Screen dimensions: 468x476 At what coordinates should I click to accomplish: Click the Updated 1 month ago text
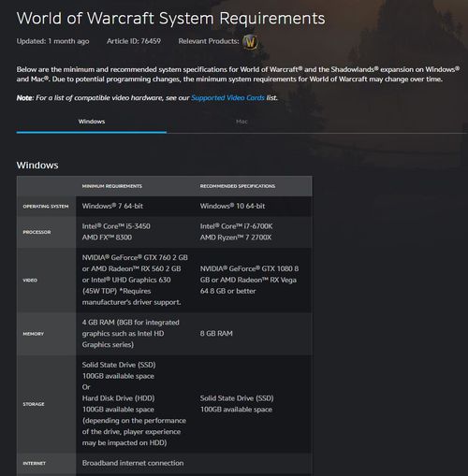click(x=52, y=41)
